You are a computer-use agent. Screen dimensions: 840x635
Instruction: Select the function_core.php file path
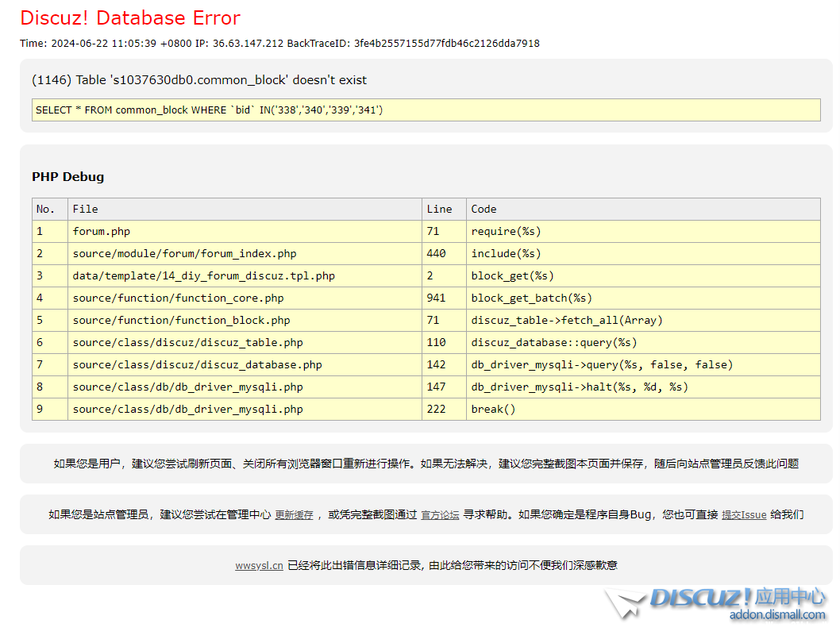[178, 298]
